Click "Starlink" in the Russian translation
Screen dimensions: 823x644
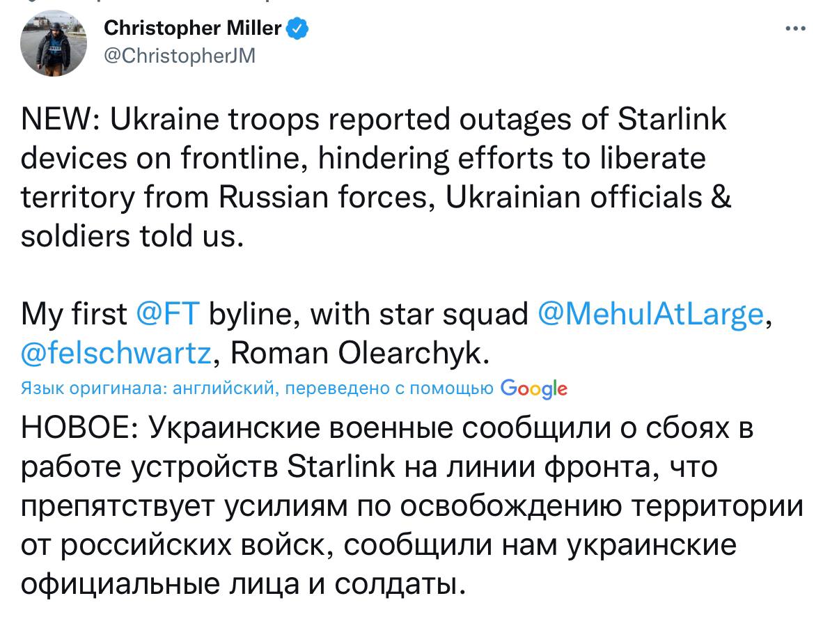342,467
